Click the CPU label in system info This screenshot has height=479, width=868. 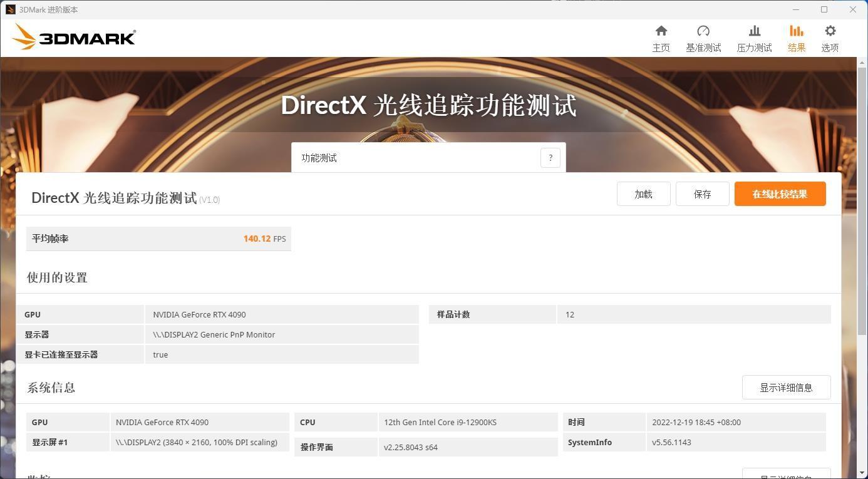307,422
